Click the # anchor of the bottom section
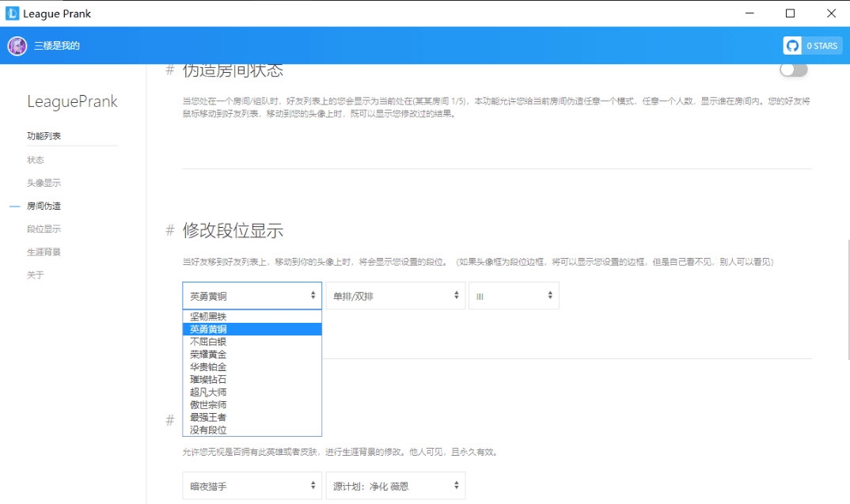Viewport: 850px width, 504px height. 169,421
